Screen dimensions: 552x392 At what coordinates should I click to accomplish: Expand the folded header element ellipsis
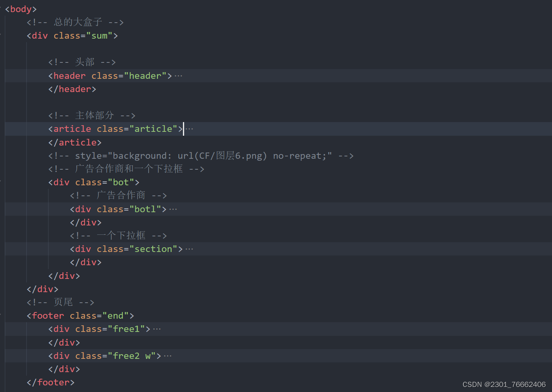[178, 76]
